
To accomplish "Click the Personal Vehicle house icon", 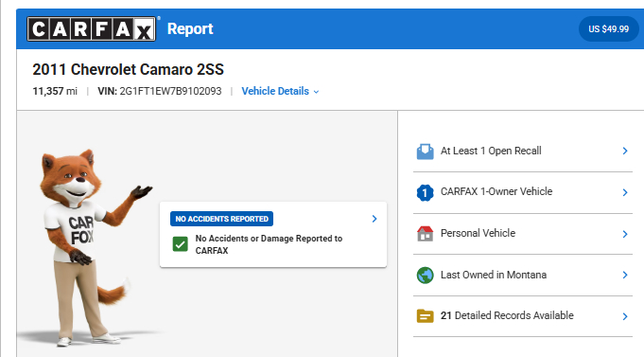I will pyautogui.click(x=426, y=234).
